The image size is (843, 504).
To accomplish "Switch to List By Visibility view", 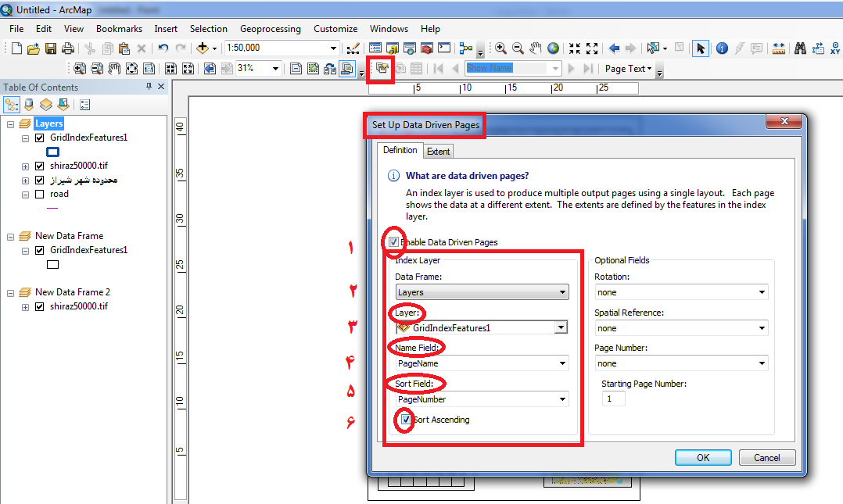I will [46, 104].
